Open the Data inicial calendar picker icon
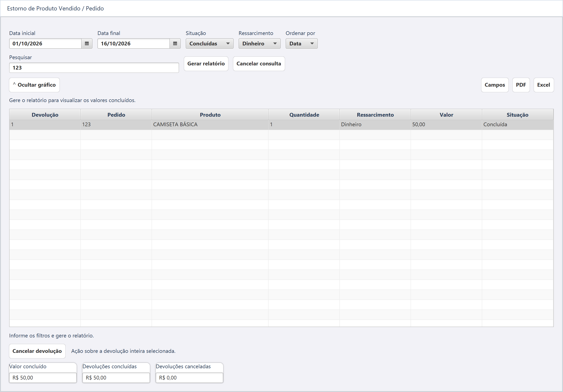The image size is (563, 392). pyautogui.click(x=87, y=43)
